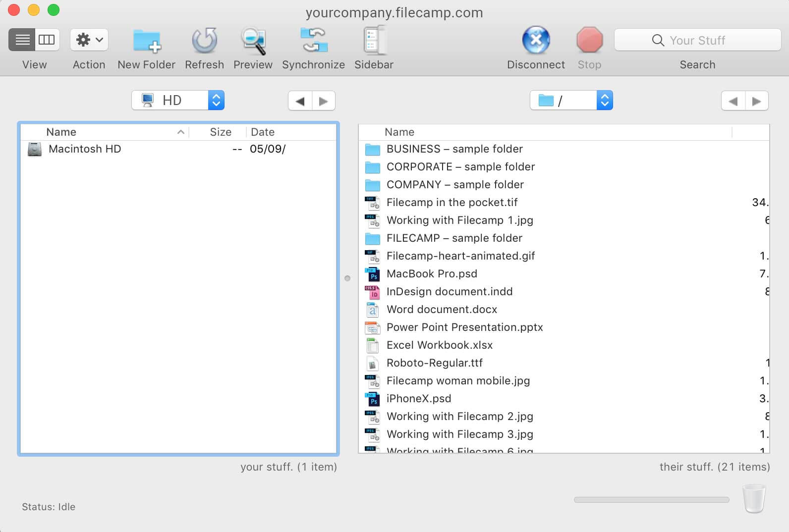
Task: Click the pane divider handle
Action: pos(347,278)
